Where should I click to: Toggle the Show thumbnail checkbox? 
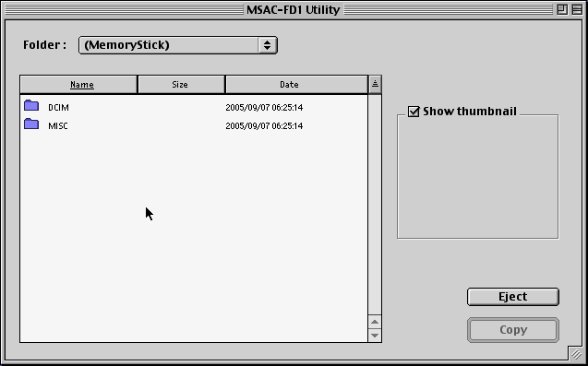[x=414, y=112]
